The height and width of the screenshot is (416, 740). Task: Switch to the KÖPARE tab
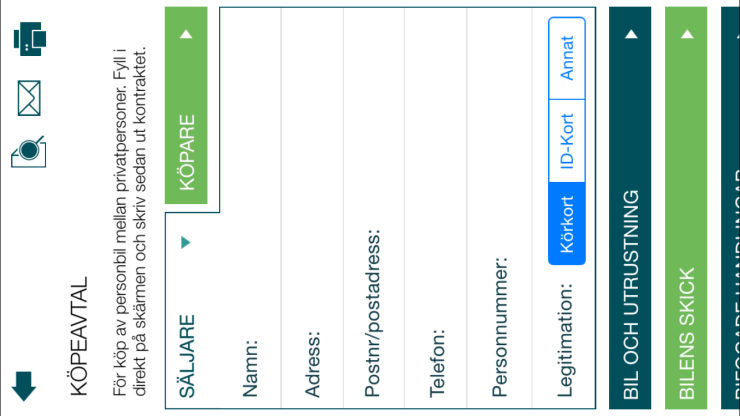pos(186,140)
